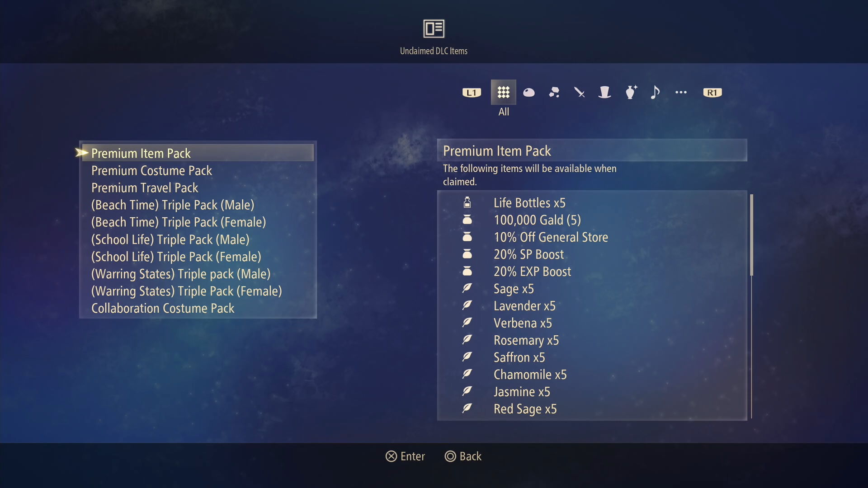Viewport: 868px width, 488px height.
Task: Click the weapons category icon
Action: [x=579, y=92]
